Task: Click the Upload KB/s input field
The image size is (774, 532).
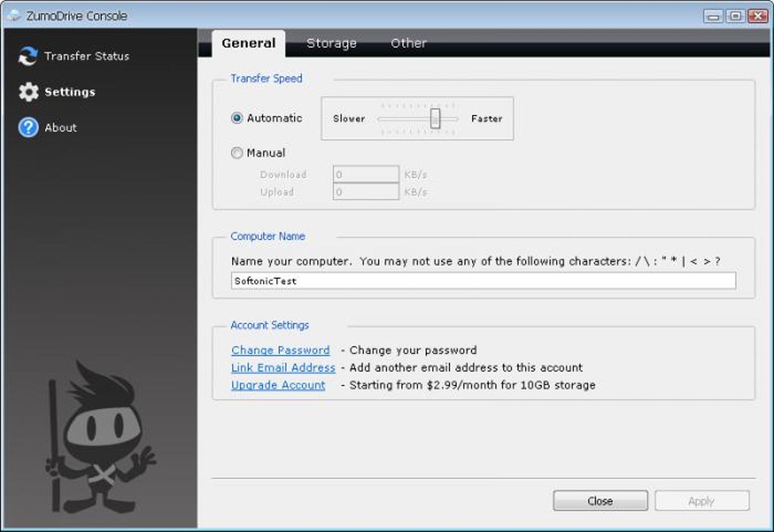Action: coord(366,191)
